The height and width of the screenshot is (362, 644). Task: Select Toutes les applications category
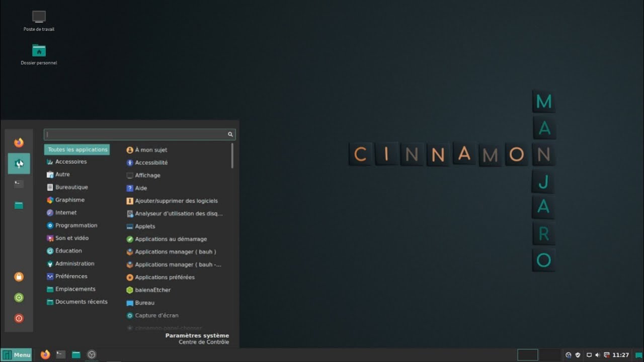point(77,149)
